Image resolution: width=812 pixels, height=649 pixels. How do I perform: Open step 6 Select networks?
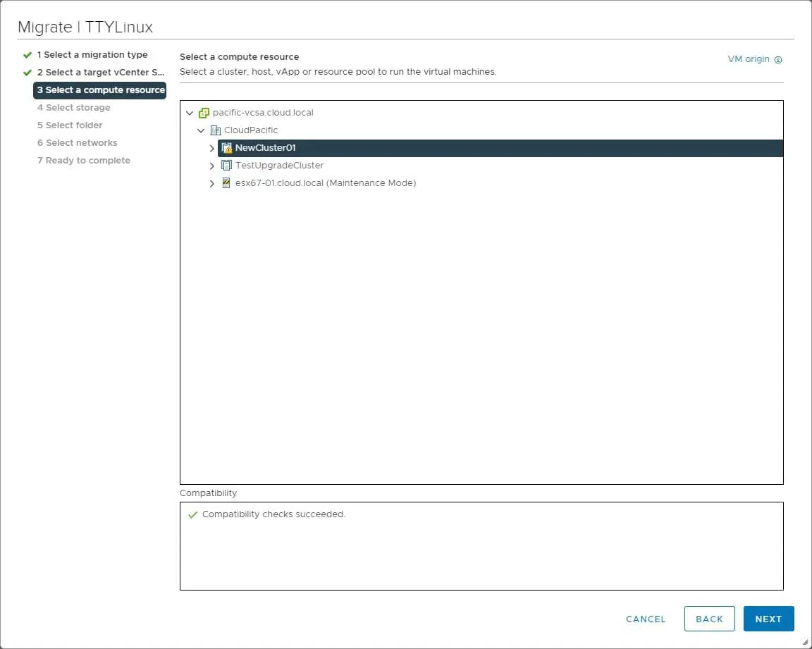[x=77, y=143]
